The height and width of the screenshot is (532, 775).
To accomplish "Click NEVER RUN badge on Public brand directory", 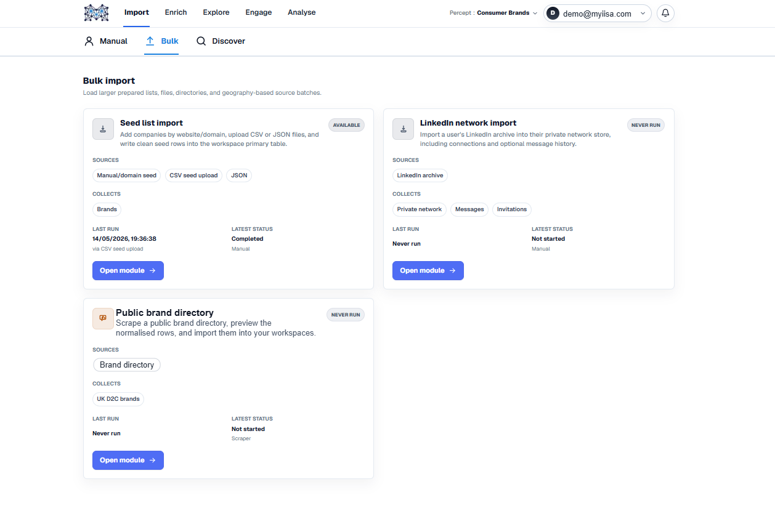I will click(x=346, y=315).
